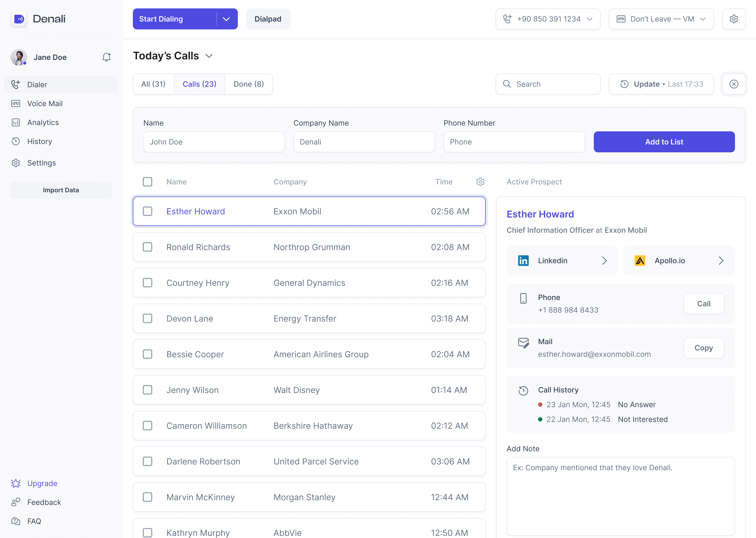
Task: Click the Update button
Action: coord(661,84)
